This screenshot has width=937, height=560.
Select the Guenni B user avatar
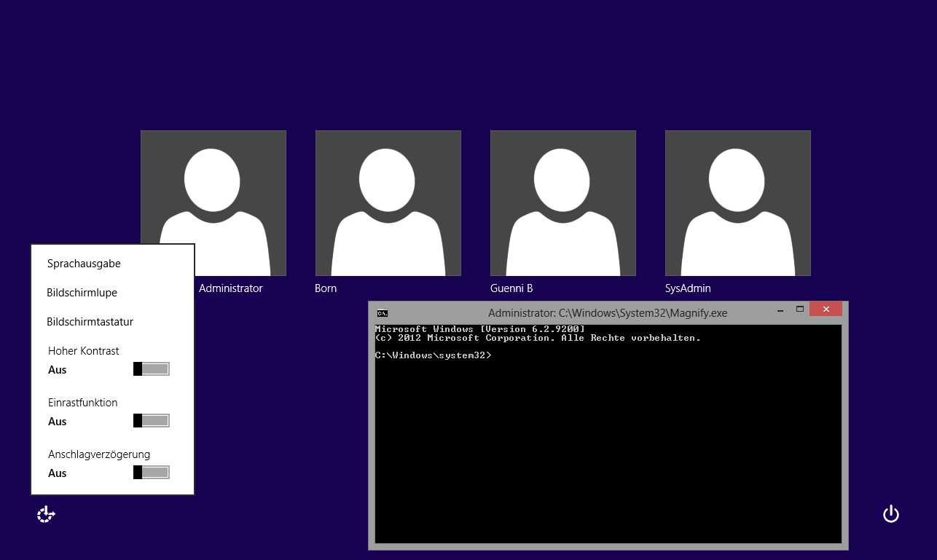(563, 203)
